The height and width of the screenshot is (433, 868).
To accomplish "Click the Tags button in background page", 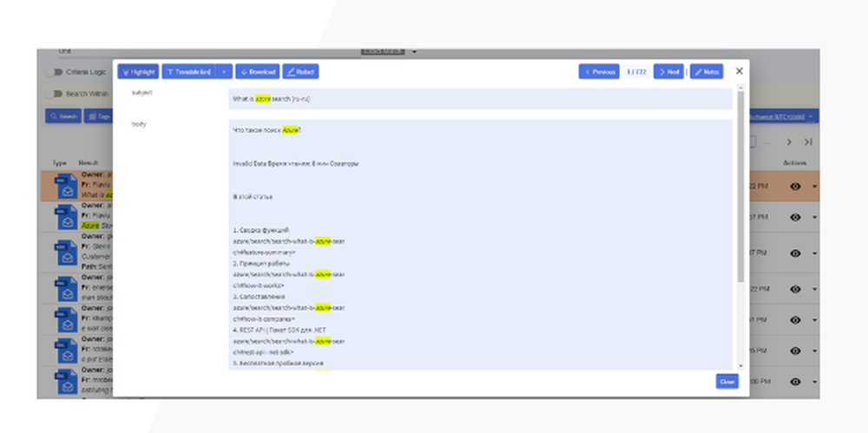I will [98, 116].
